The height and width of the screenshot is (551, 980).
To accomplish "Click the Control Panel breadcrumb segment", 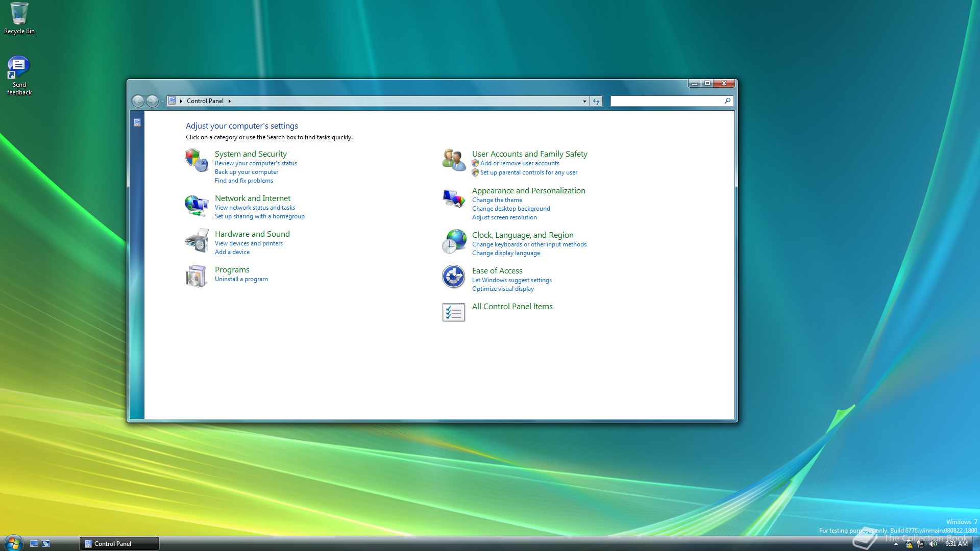I will [205, 101].
